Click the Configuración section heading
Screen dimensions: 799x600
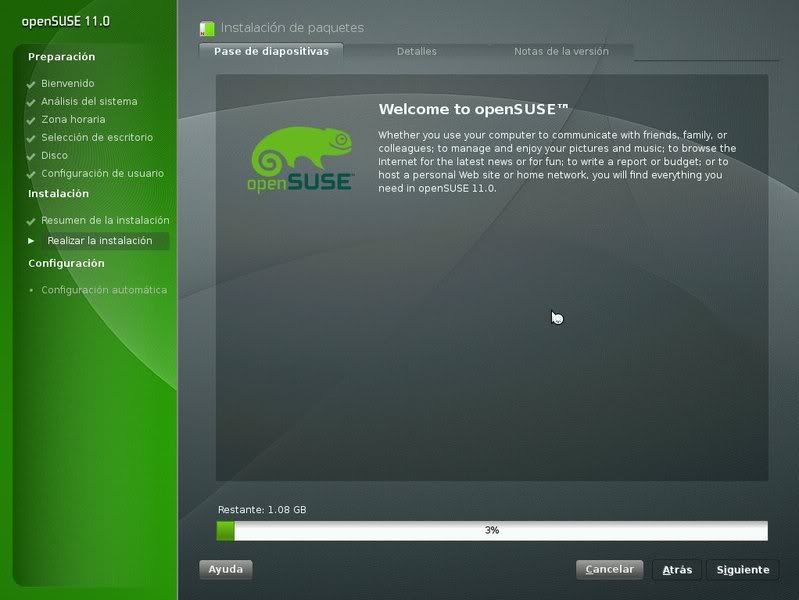tap(66, 264)
